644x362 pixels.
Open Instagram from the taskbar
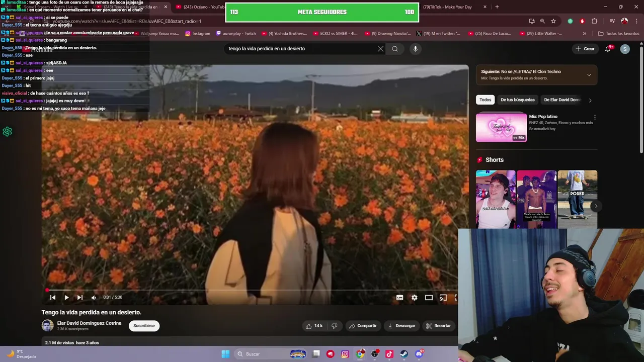point(345,354)
